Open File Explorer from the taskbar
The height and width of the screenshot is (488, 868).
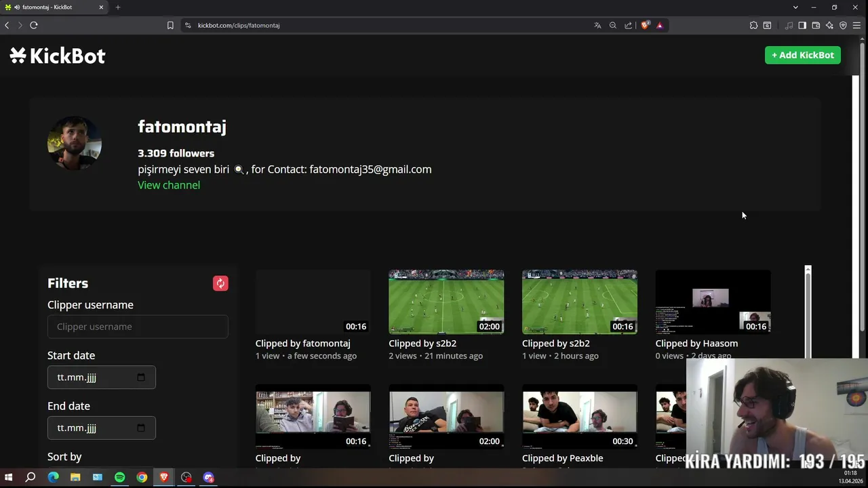pos(75,477)
